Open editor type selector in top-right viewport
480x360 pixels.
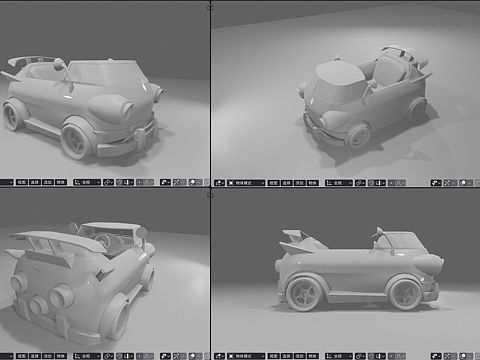(220, 183)
